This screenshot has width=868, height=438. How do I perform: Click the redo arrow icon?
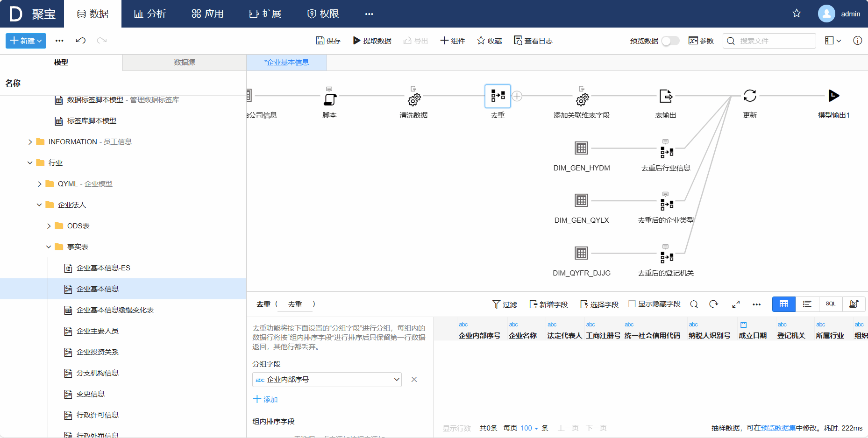102,41
